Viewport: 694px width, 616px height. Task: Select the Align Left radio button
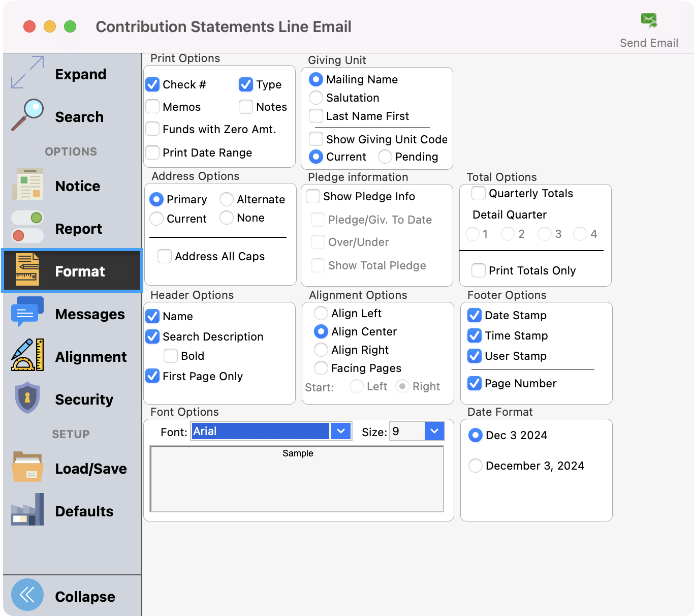point(321,313)
